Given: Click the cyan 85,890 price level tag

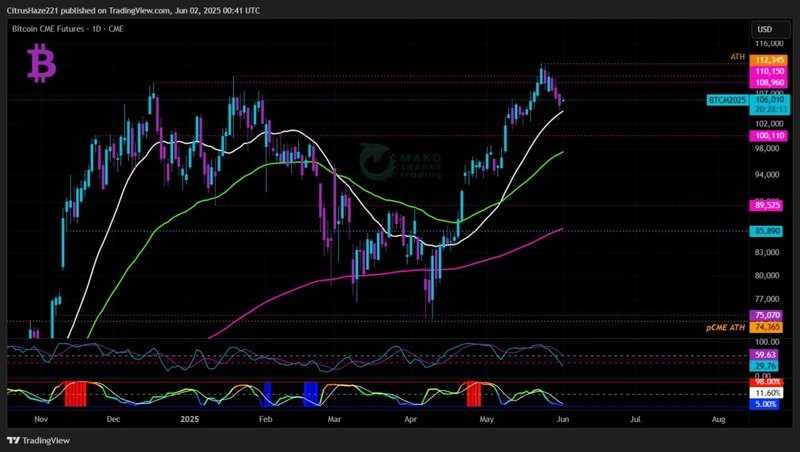Looking at the screenshot, I should pyautogui.click(x=769, y=231).
